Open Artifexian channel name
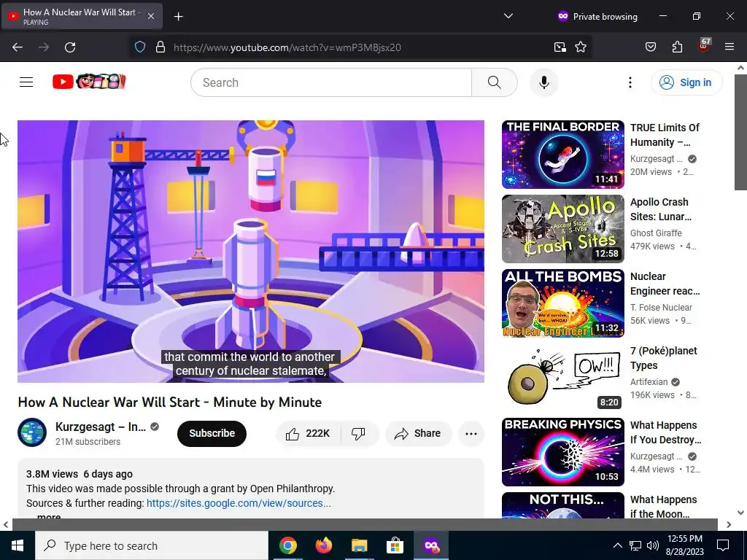The image size is (747, 560). [x=649, y=381]
